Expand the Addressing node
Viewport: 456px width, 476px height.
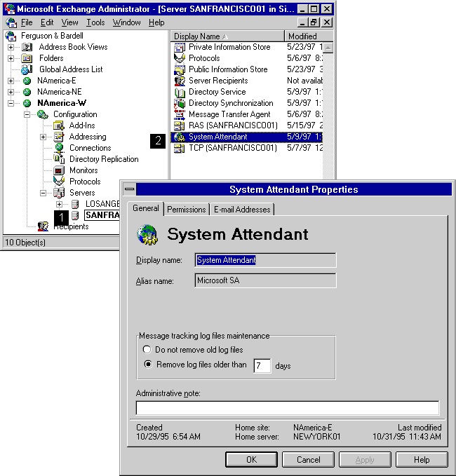pyautogui.click(x=43, y=137)
